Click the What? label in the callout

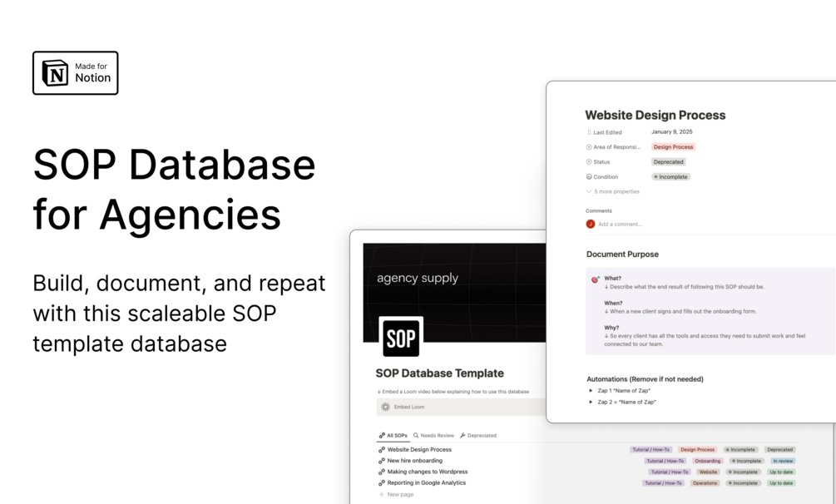click(612, 279)
